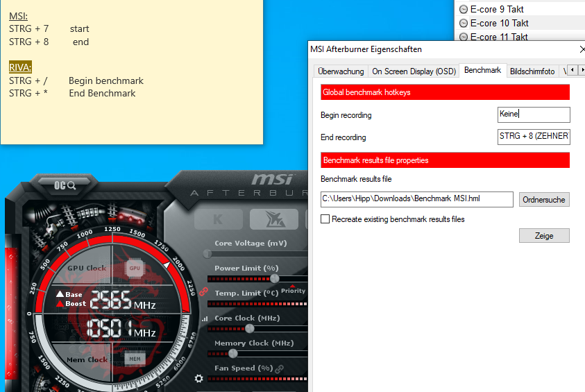Click the white Base triangle indicator
The width and height of the screenshot is (585, 392).
tap(60, 294)
